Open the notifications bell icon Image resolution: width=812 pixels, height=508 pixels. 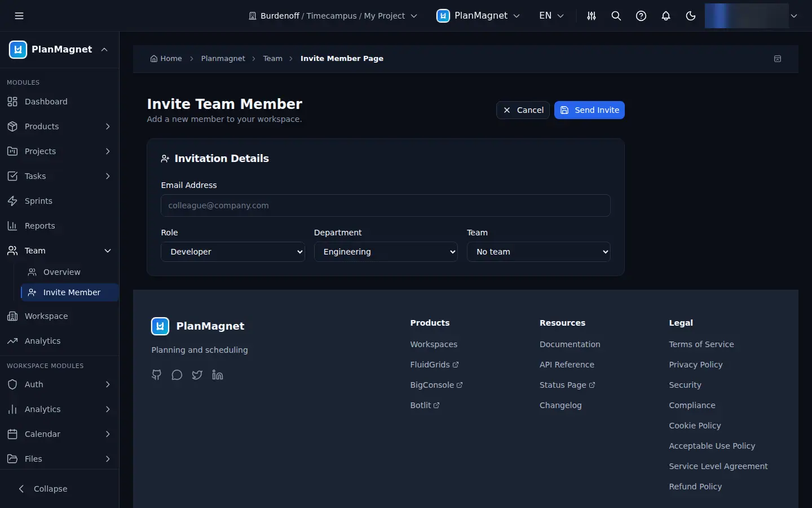click(666, 16)
